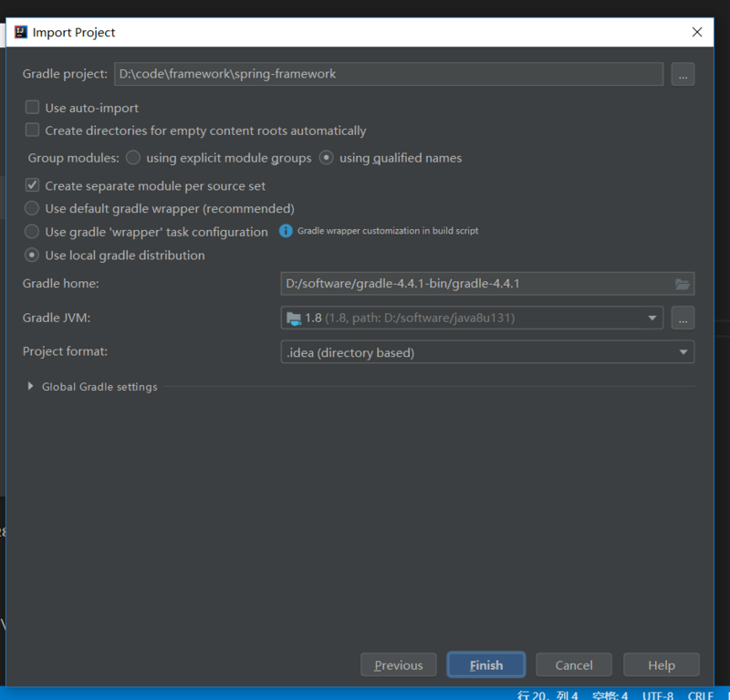Click Finish to import the project

486,664
